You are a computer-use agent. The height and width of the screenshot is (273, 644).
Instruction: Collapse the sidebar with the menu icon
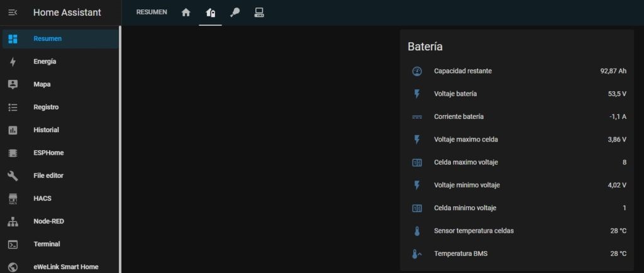click(13, 13)
